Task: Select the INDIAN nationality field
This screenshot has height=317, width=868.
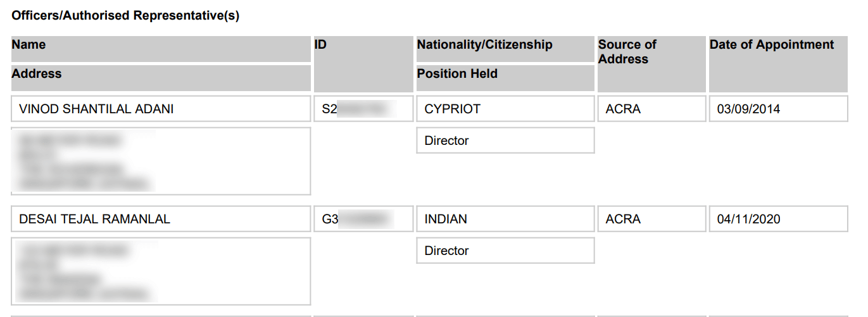Action: click(x=505, y=219)
